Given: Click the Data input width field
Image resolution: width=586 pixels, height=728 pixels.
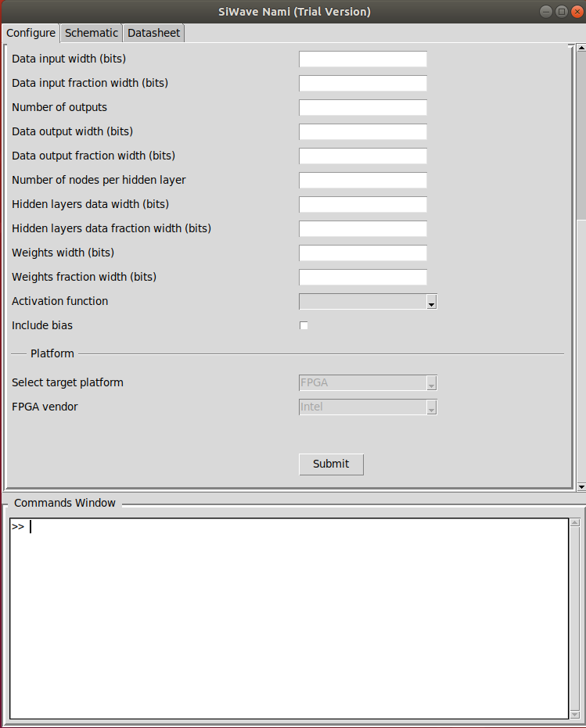Looking at the screenshot, I should pos(363,59).
